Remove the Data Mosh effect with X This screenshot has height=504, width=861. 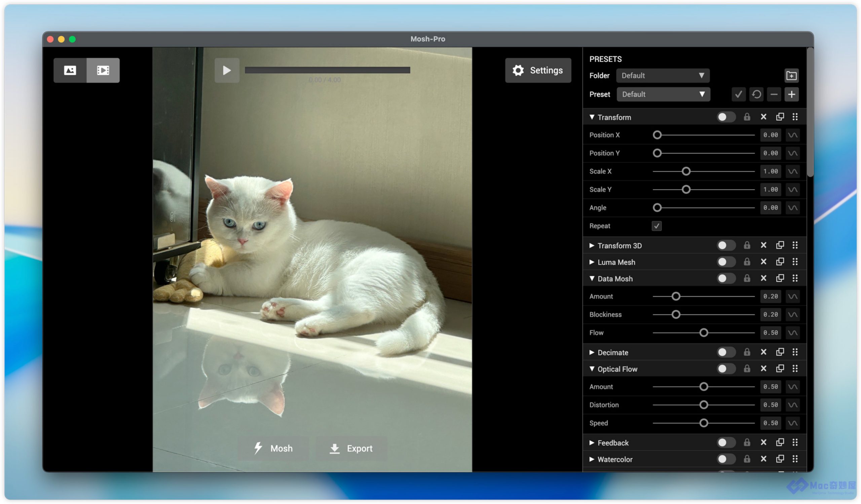tap(763, 279)
